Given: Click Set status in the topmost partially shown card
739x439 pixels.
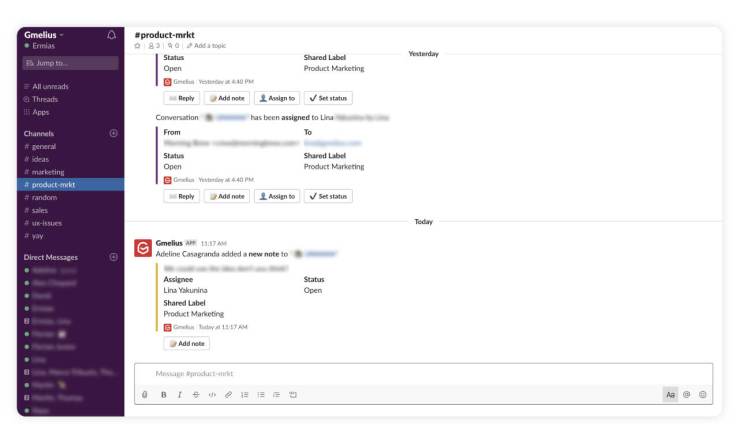Looking at the screenshot, I should tap(328, 98).
